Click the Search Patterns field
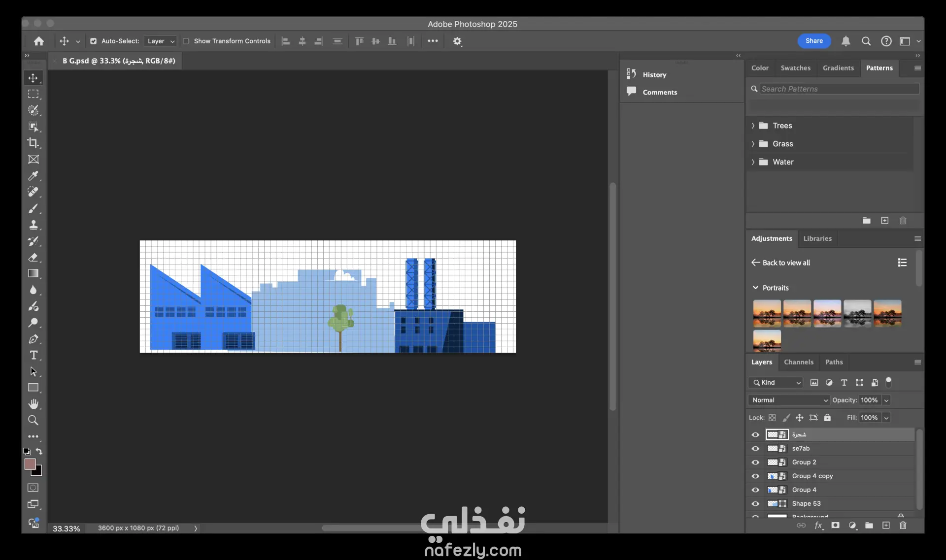 point(839,89)
